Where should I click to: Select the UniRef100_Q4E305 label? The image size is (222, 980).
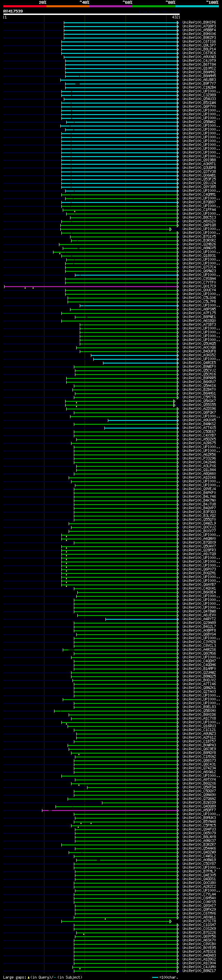(x=199, y=875)
